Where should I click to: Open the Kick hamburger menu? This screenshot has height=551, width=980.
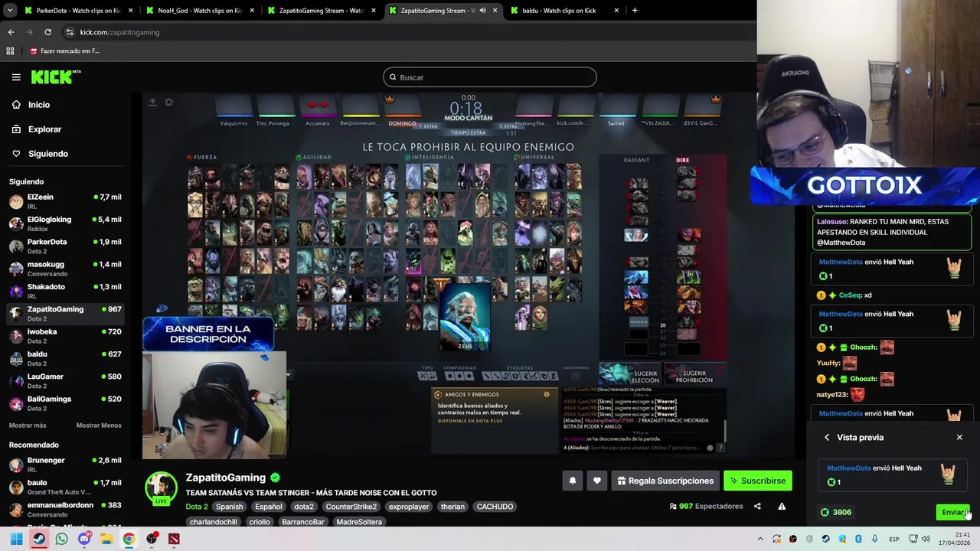pos(16,77)
